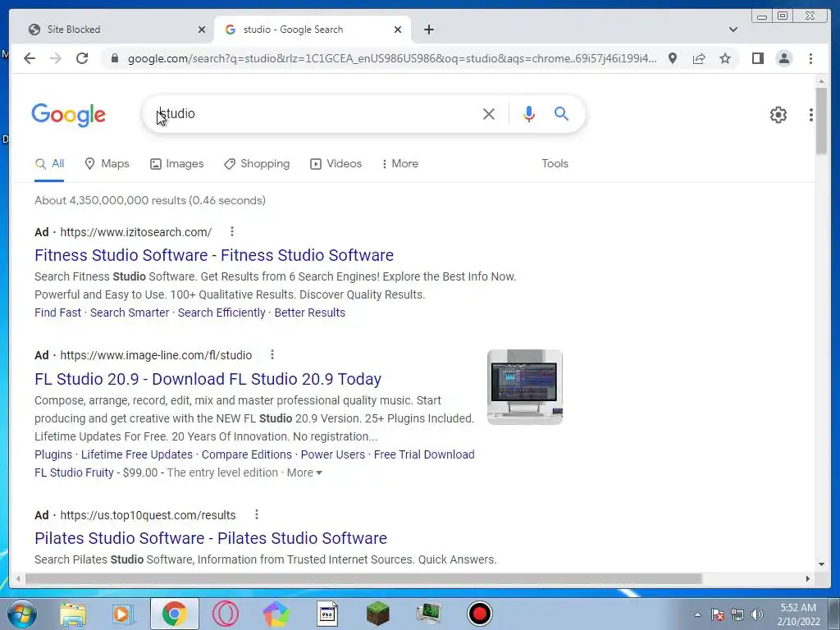Go back to the previous page
The height and width of the screenshot is (630, 840).
30,58
